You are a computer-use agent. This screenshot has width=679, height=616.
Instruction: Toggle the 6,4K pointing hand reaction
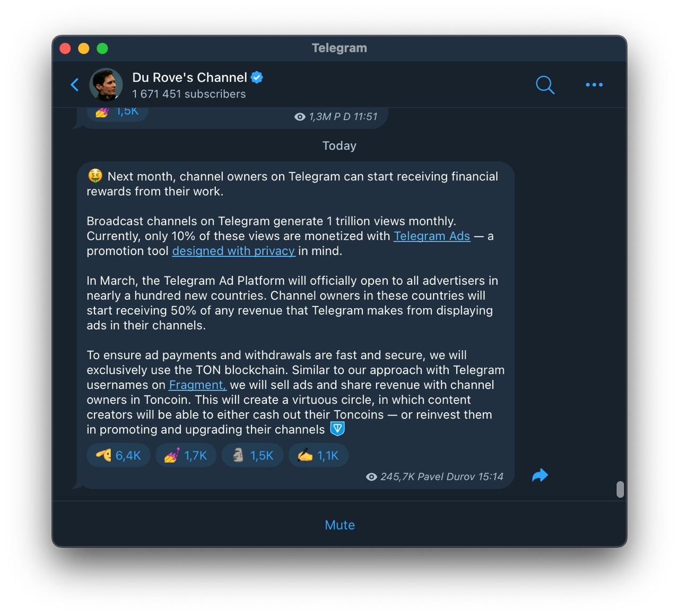coord(118,455)
